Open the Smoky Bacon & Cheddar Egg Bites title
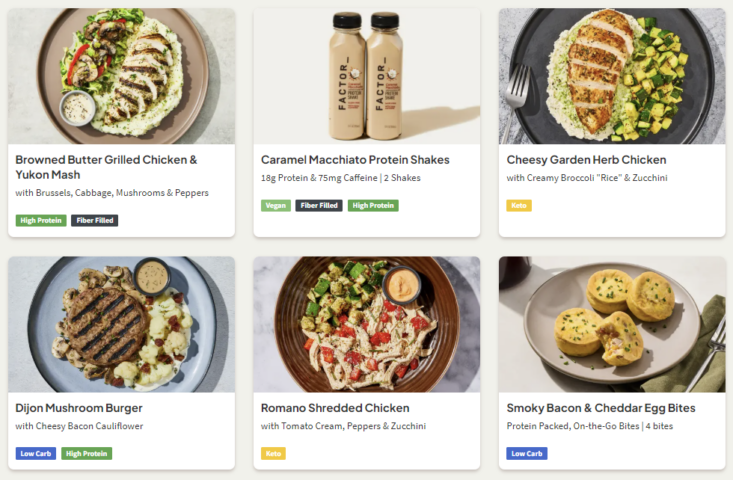733x480 pixels. click(600, 408)
